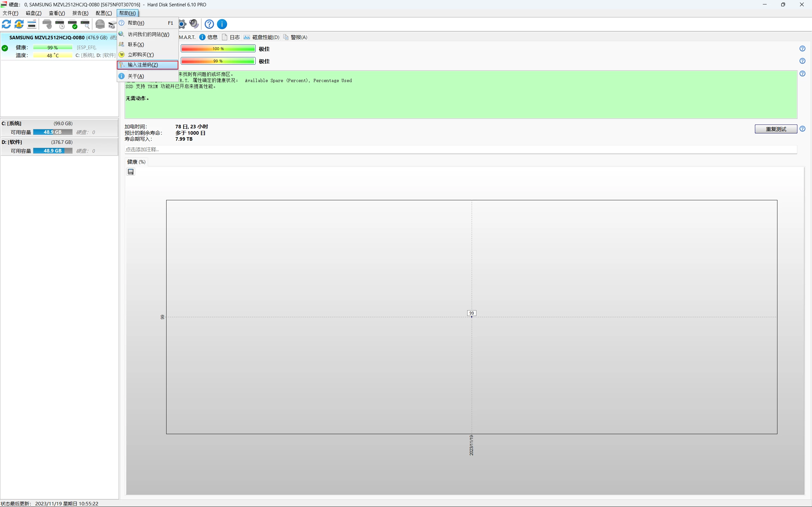Click the disk with clock toolbar icon
Image resolution: width=812 pixels, height=507 pixels.
[x=60, y=24]
